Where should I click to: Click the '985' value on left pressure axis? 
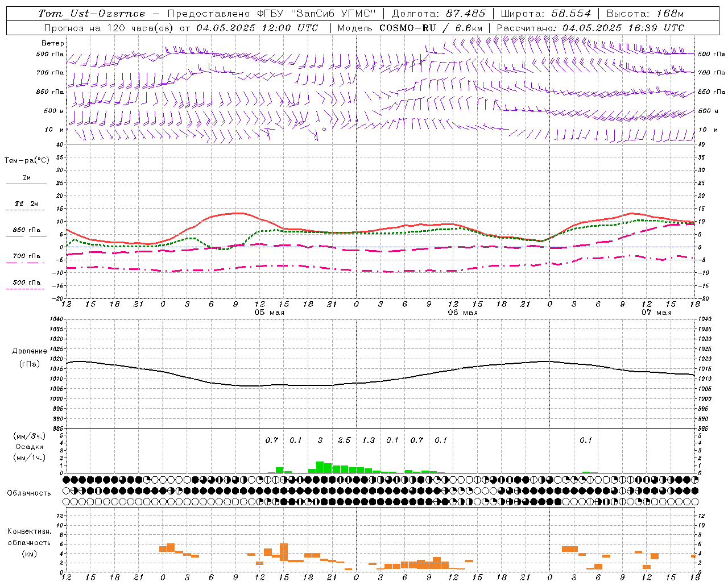point(58,429)
